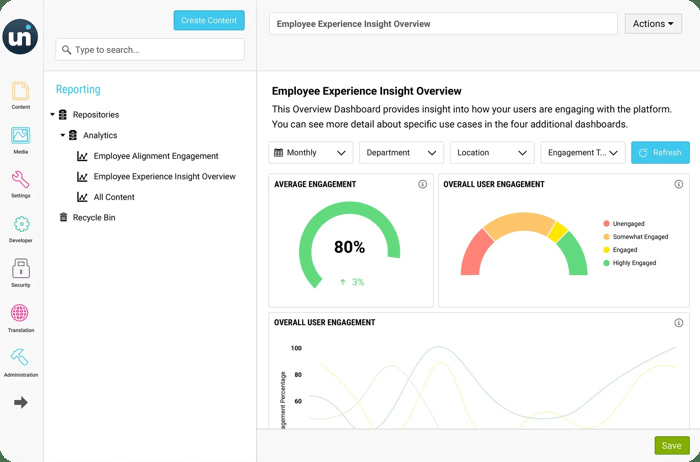Open the Translation globe icon

20,313
